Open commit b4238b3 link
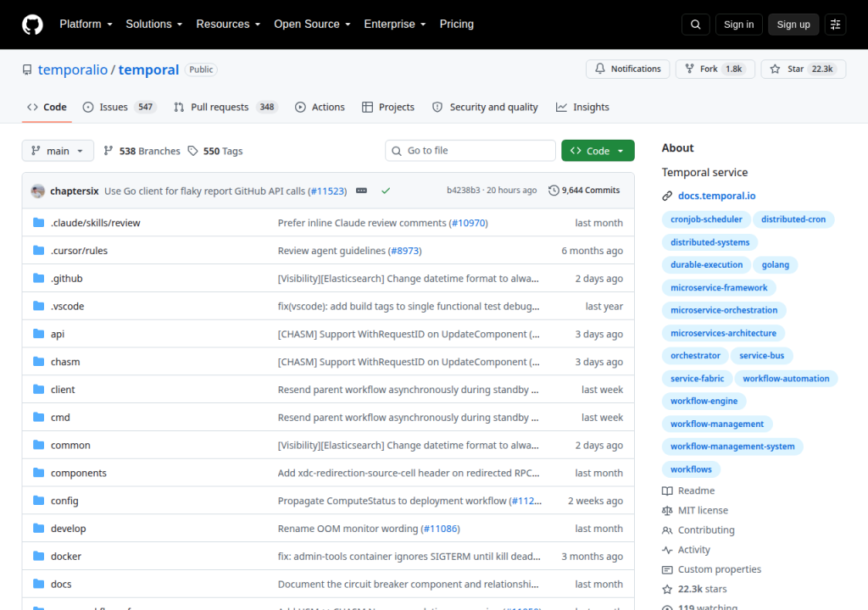 click(464, 191)
